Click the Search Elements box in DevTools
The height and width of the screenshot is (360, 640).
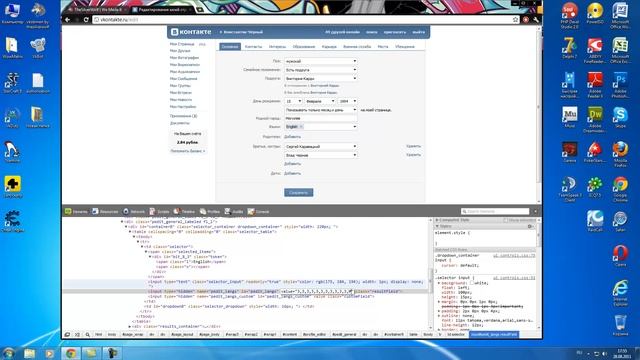[x=495, y=211]
